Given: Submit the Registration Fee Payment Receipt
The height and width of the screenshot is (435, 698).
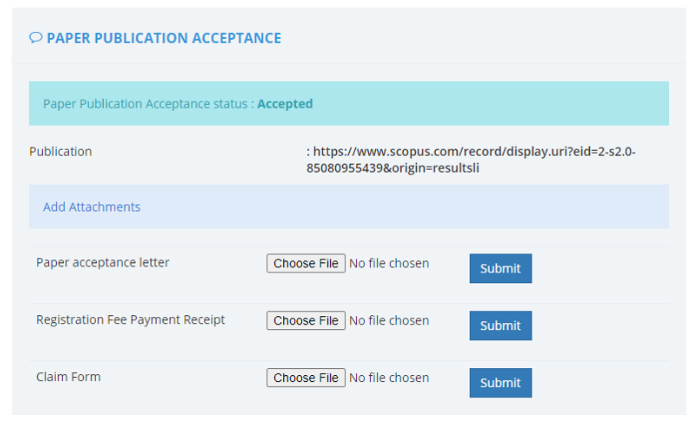Looking at the screenshot, I should [500, 326].
